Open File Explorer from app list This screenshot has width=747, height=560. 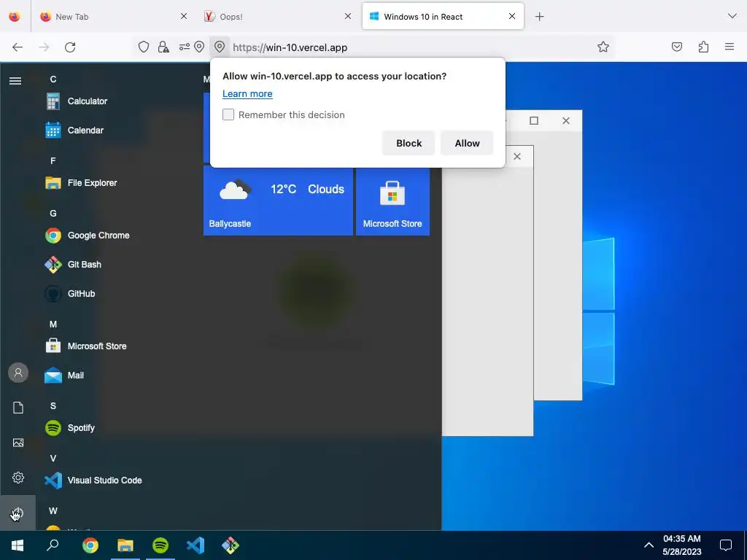click(81, 183)
